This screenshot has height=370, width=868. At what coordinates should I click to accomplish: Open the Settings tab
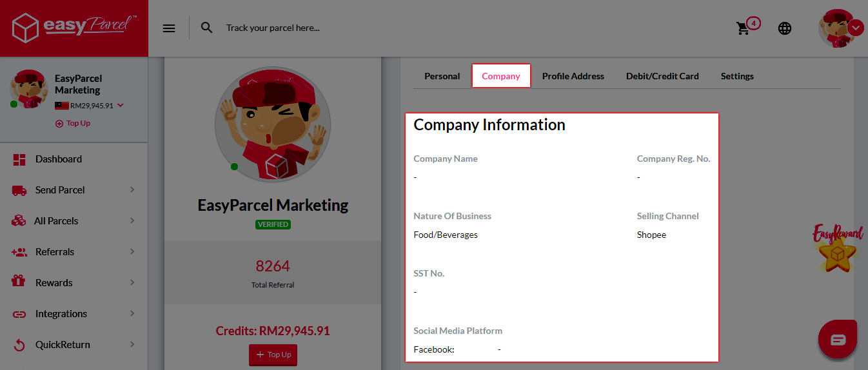[x=737, y=76]
